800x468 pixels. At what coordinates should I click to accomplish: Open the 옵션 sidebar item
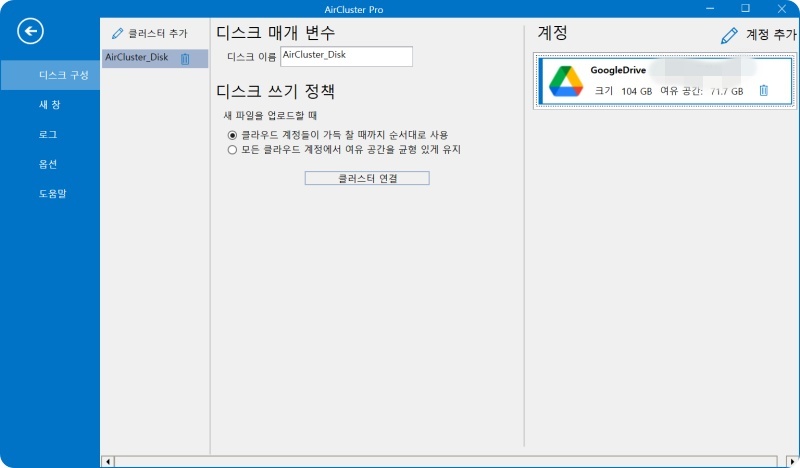pyautogui.click(x=50, y=164)
